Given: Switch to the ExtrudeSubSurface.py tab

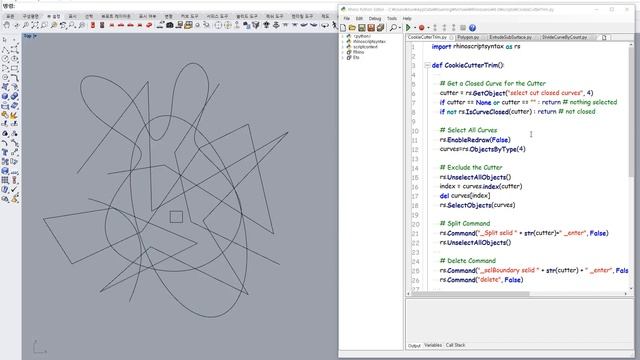Looking at the screenshot, I should click(510, 37).
